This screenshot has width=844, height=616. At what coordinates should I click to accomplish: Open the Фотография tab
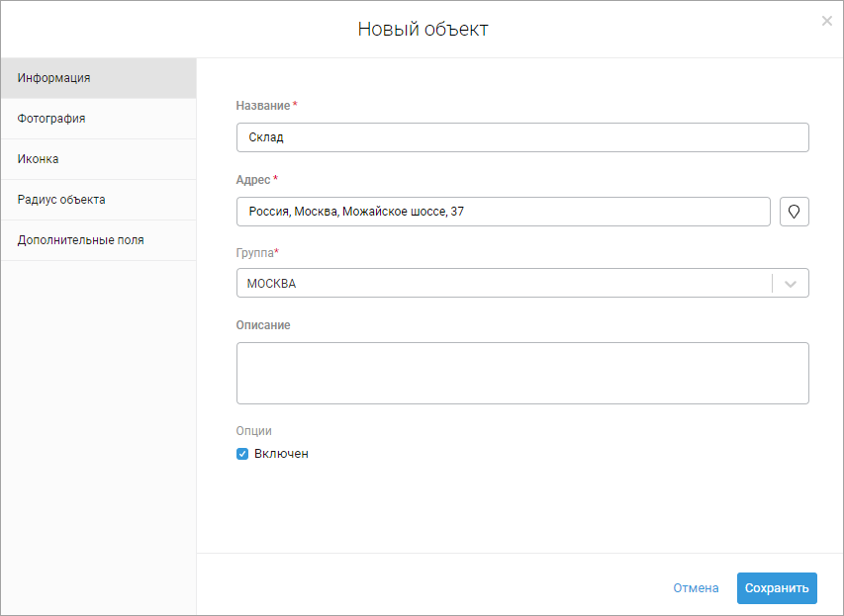tap(98, 119)
